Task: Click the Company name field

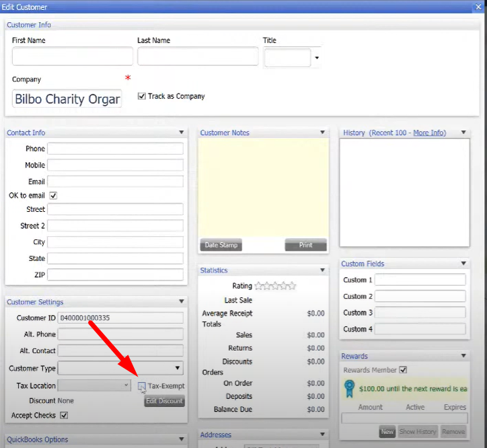Action: pos(67,99)
